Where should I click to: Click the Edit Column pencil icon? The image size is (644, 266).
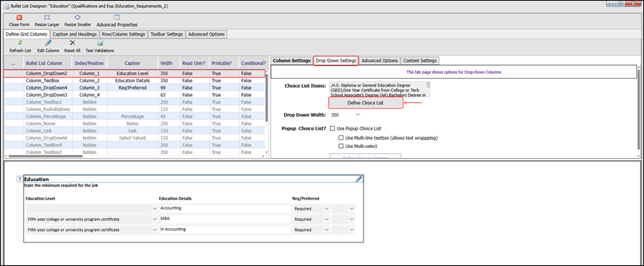point(48,43)
